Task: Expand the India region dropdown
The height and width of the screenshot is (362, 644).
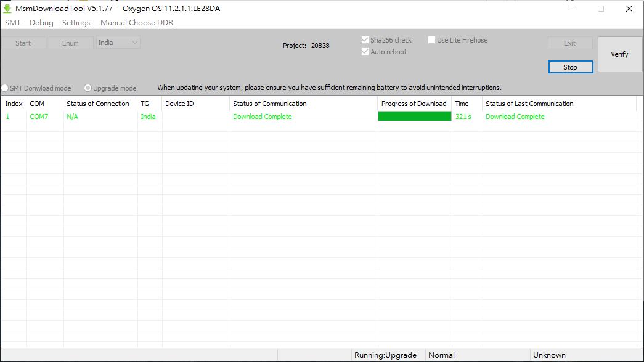Action: tap(118, 43)
